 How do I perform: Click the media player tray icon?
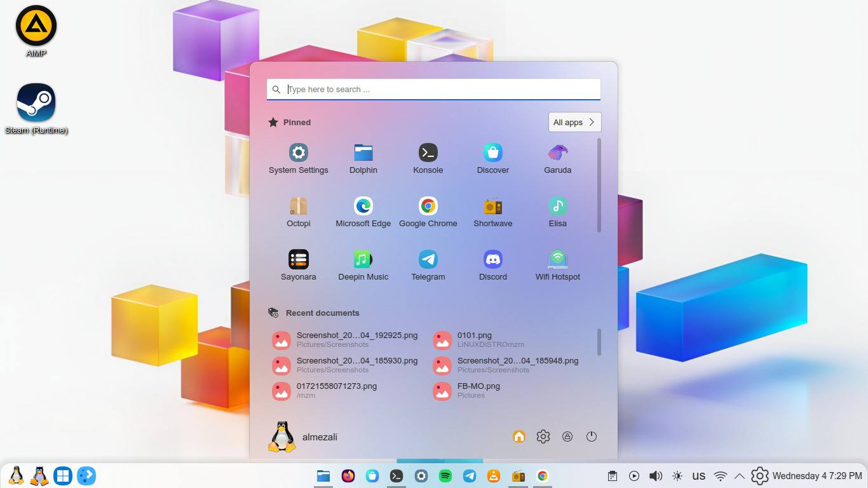634,476
